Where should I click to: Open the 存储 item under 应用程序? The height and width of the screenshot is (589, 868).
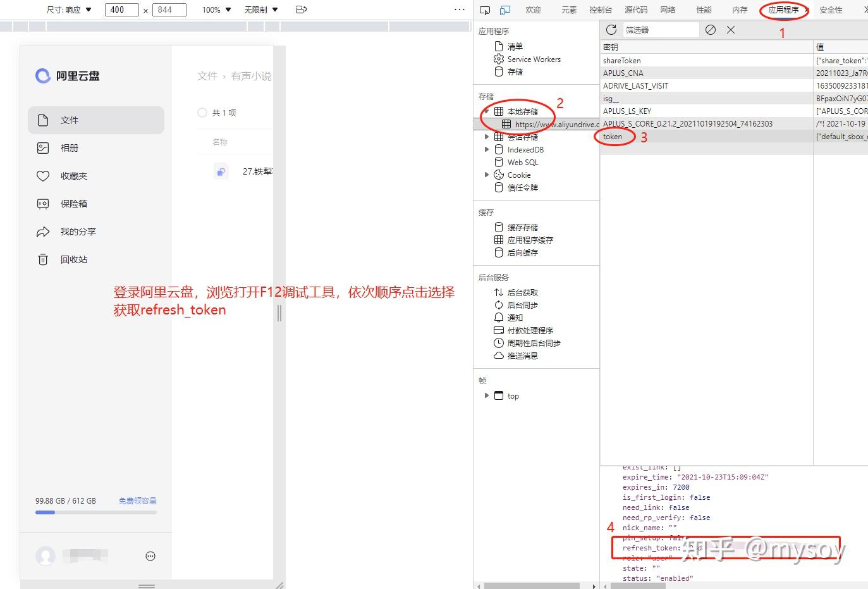click(515, 71)
